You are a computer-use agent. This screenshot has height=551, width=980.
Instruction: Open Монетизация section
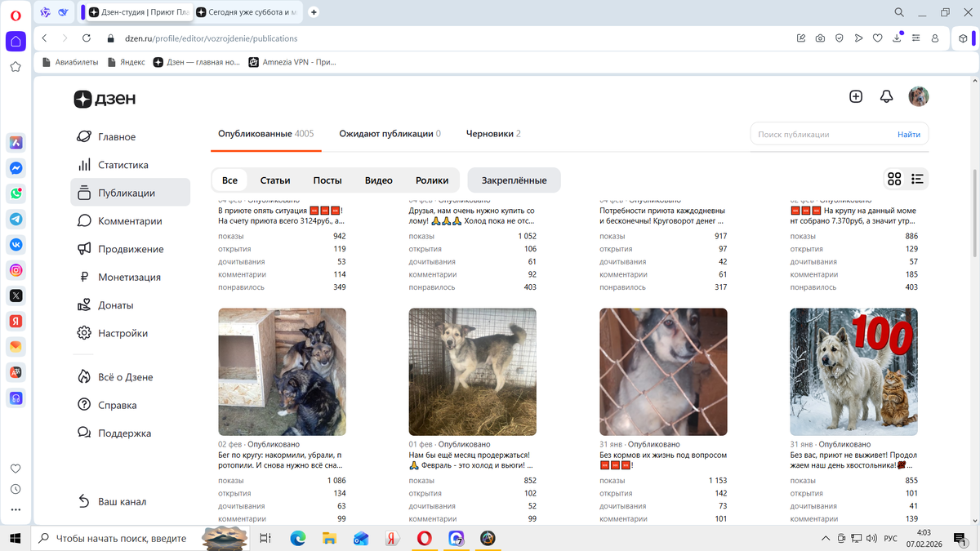[x=129, y=278]
